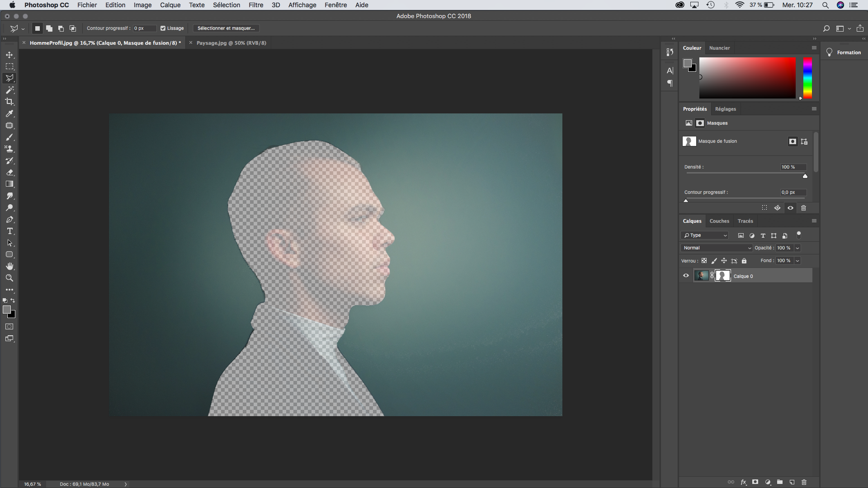Toggle visibility of Calque 0 layer
This screenshot has width=868, height=488.
click(x=685, y=276)
